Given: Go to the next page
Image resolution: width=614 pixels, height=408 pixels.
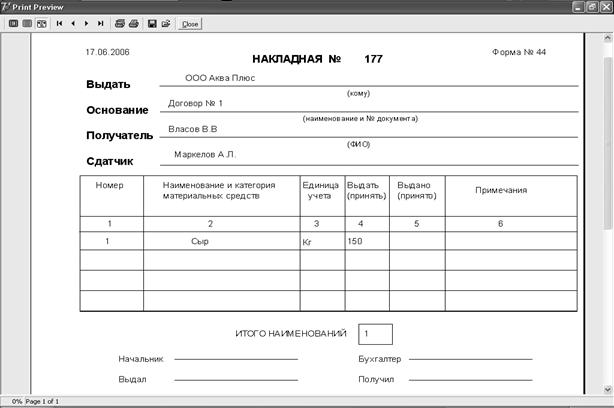Looking at the screenshot, I should coord(87,24).
